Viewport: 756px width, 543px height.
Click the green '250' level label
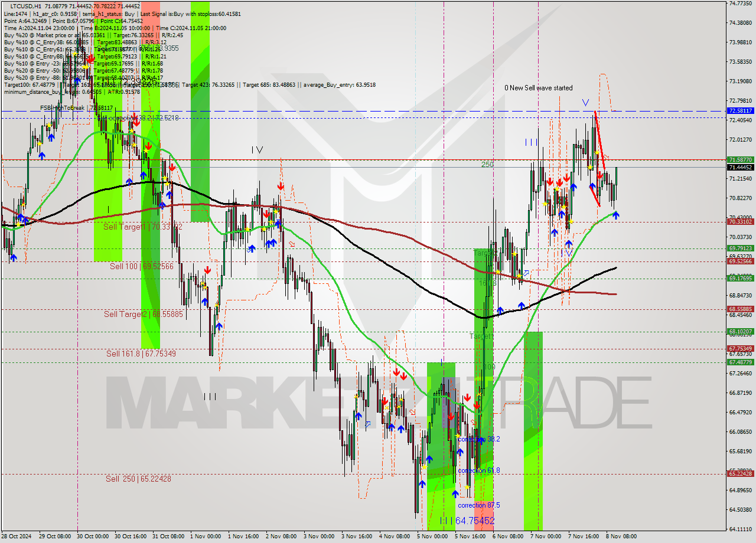click(487, 165)
